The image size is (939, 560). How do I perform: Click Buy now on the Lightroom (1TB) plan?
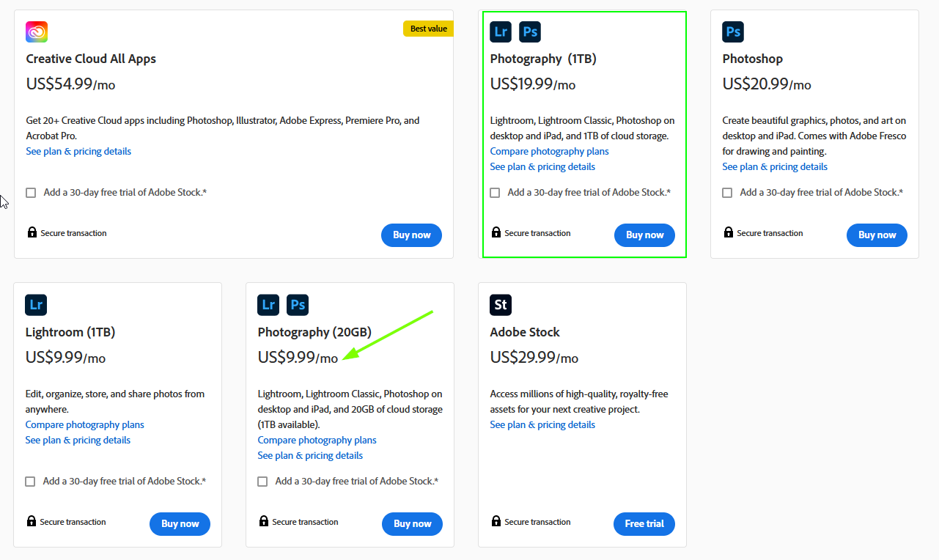pyautogui.click(x=180, y=523)
